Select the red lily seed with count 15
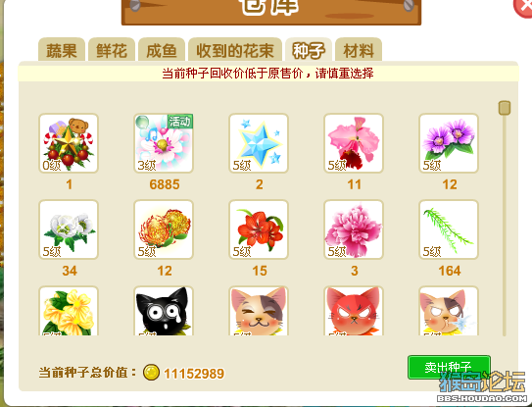Screen dimensions: 532x407 coord(259,229)
